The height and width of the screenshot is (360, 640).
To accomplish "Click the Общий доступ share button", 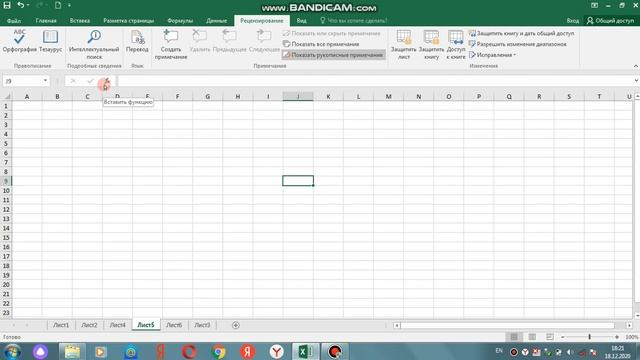I will point(611,20).
